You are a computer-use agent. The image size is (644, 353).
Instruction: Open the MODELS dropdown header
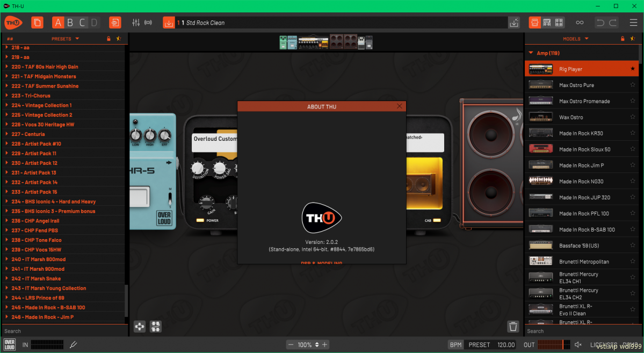576,39
